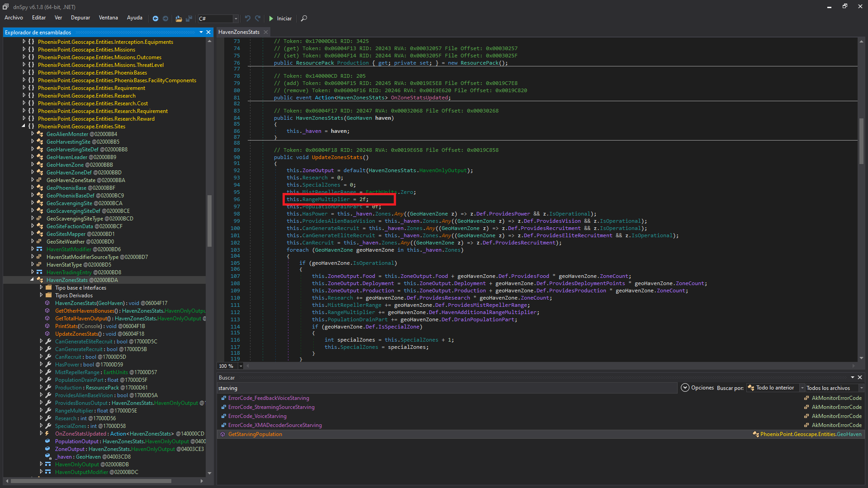The height and width of the screenshot is (488, 868).
Task: Expand the GeoAlienMonster class node
Action: tap(32, 134)
